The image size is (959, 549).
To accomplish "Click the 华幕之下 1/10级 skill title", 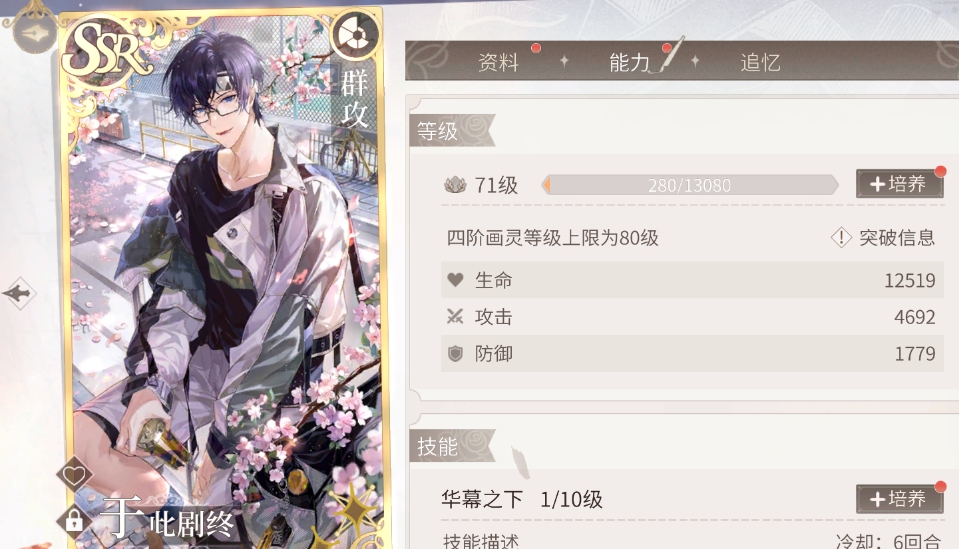I will click(x=522, y=499).
